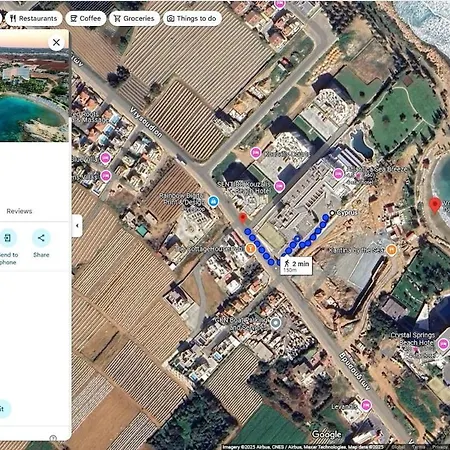The height and width of the screenshot is (450, 450).
Task: Click the Send to phone icon
Action: (x=7, y=238)
